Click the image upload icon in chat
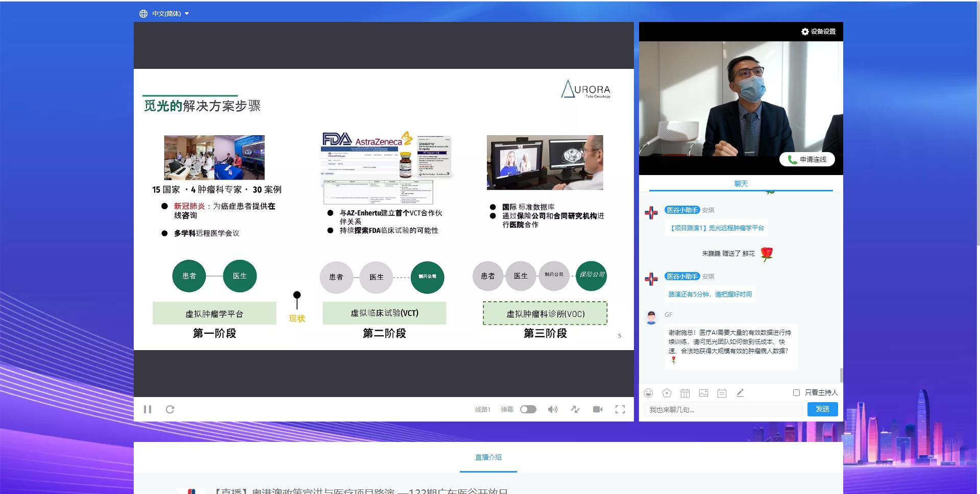 703,393
